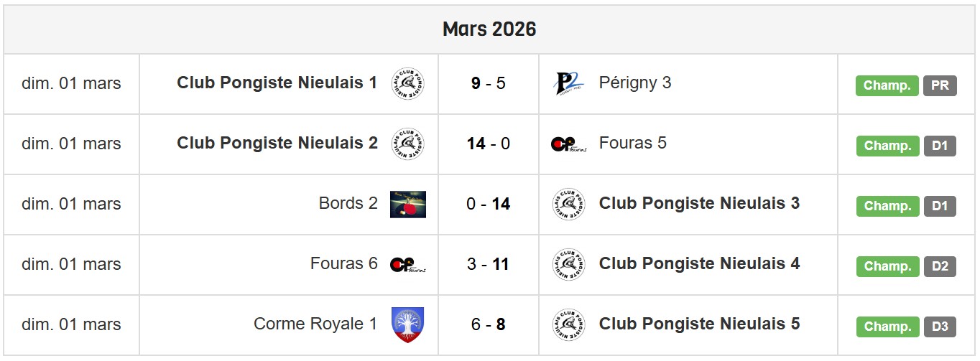Image resolution: width=980 pixels, height=361 pixels.
Task: Click the Périgny 3 club logo
Action: (x=568, y=83)
